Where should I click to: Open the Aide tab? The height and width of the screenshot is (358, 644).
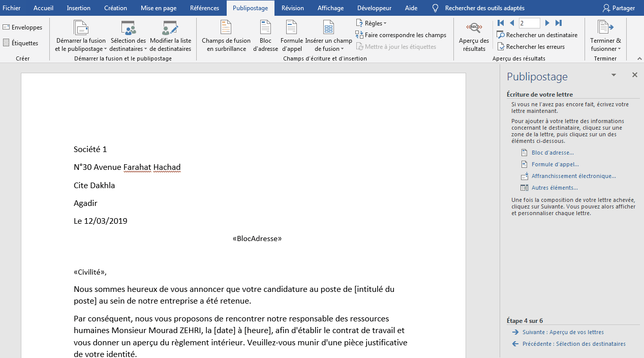(411, 8)
